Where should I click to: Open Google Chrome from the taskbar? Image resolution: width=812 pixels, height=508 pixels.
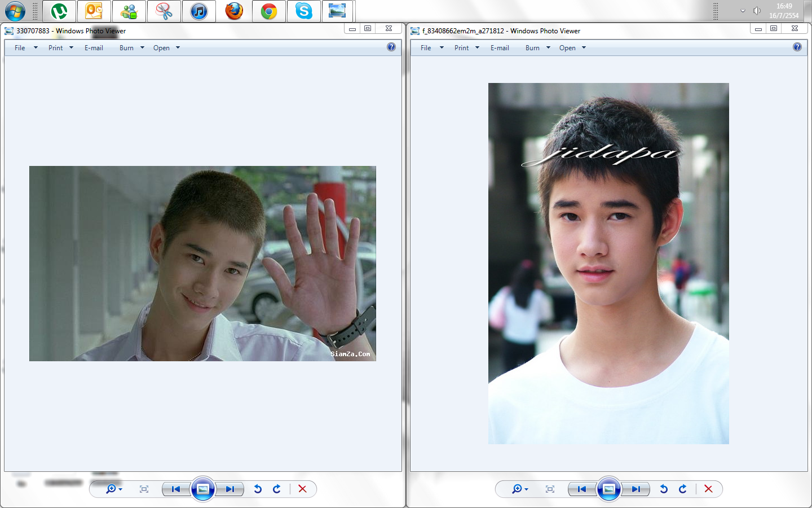pyautogui.click(x=269, y=11)
